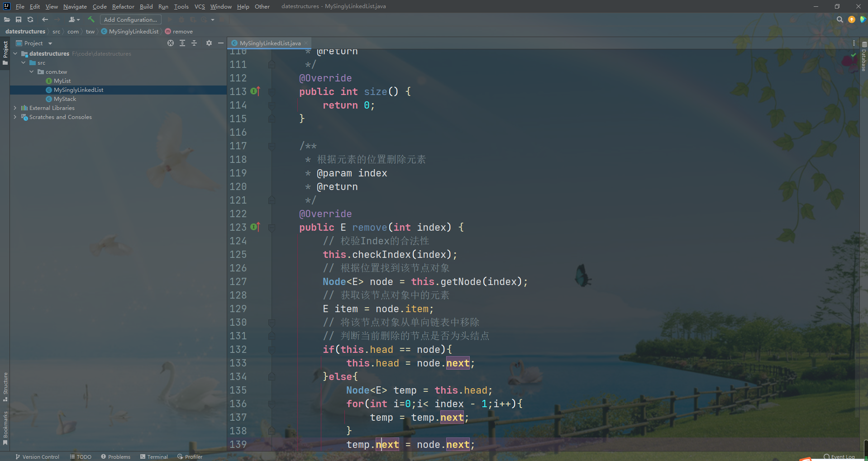Image resolution: width=868 pixels, height=461 pixels.
Task: Collapse the datestructures project root
Action: click(x=15, y=53)
